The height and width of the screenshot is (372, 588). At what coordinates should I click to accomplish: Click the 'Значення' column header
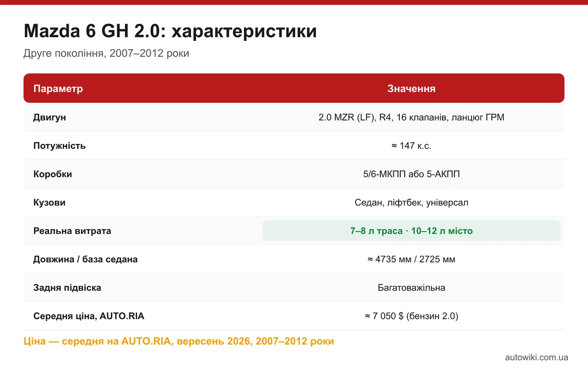coord(412,89)
